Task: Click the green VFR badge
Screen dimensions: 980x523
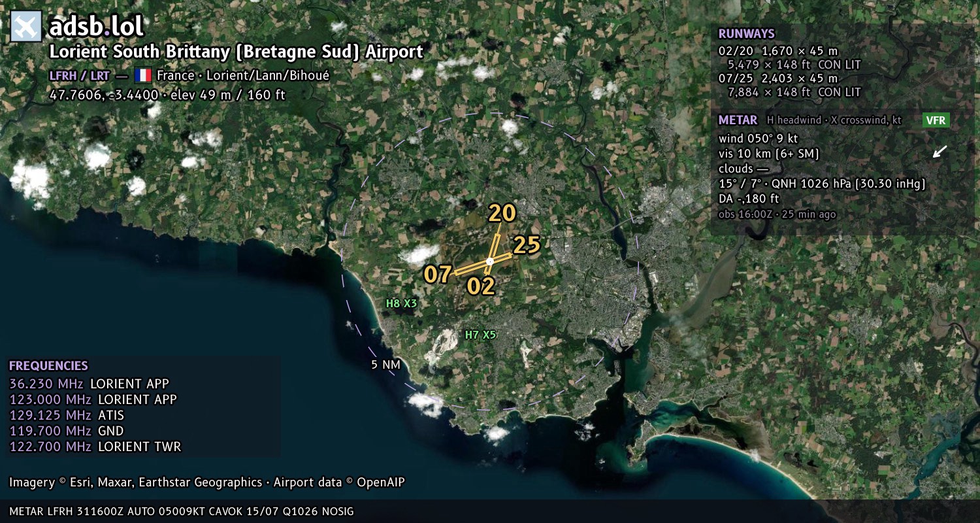Action: point(936,120)
